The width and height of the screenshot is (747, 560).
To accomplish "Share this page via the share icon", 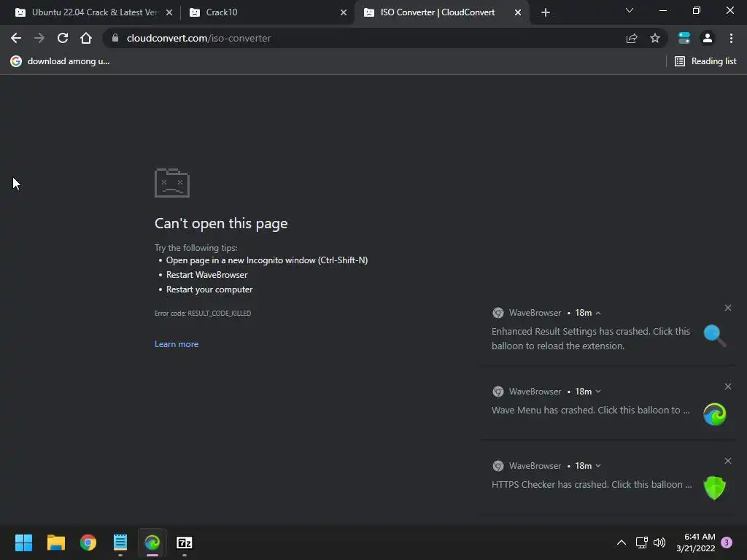I will 632,38.
